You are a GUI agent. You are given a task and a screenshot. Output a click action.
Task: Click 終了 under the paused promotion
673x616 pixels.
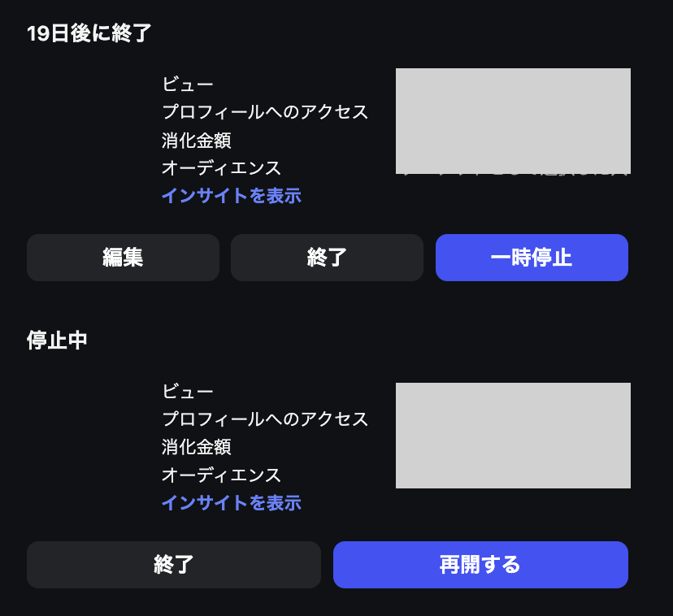coord(173,565)
